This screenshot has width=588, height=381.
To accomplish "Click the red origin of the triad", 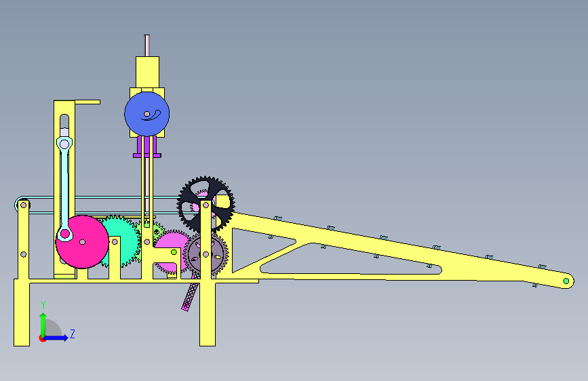I will point(42,338).
